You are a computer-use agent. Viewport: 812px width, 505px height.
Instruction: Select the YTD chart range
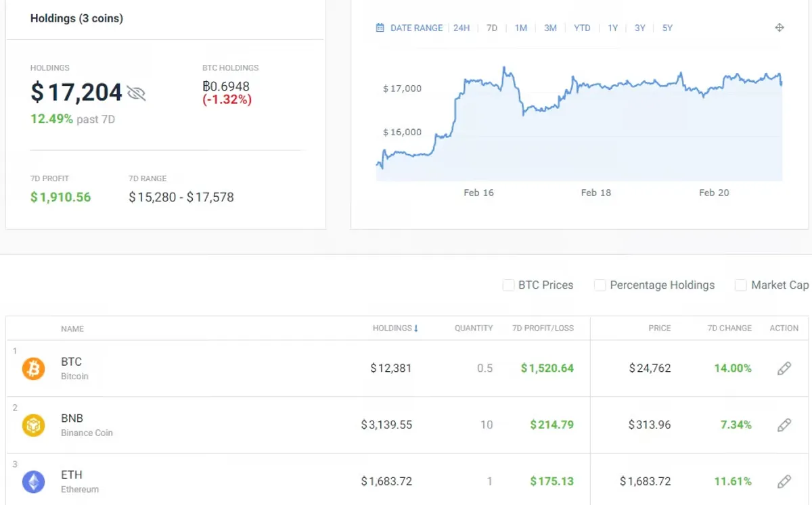[x=582, y=28]
